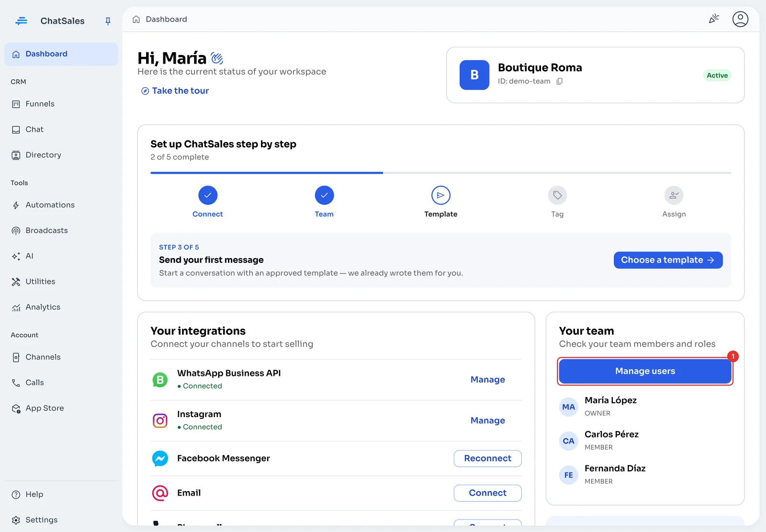Click Carlos Pérez CA avatar
Screen dimensions: 766x532
click(x=569, y=441)
